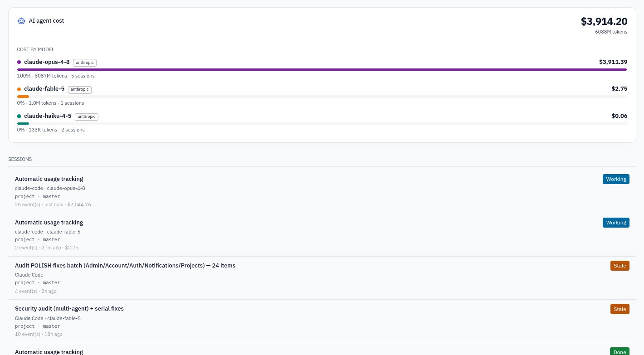Select the claude-haiku-4-5 model name
Screen dimensions: 644x355
48,116
